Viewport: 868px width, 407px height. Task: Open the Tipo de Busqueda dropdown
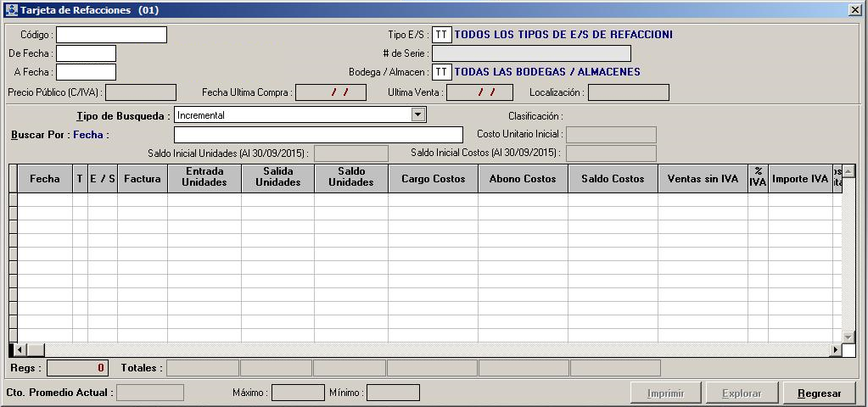click(x=417, y=114)
